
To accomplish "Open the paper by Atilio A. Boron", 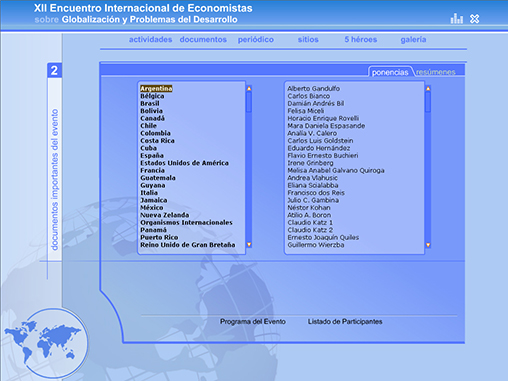I will point(309,215).
